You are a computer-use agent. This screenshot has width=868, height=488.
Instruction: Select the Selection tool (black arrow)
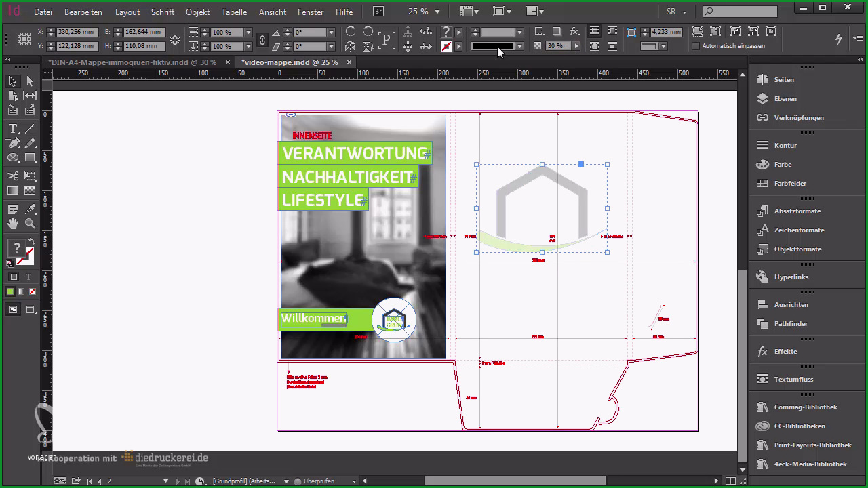click(13, 81)
